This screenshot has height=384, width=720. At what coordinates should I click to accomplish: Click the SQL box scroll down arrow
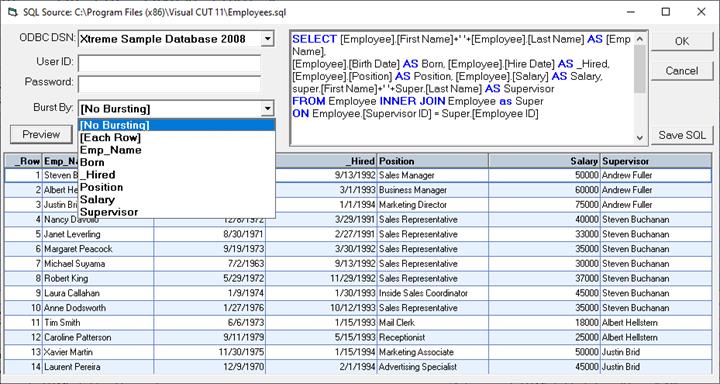(640, 138)
